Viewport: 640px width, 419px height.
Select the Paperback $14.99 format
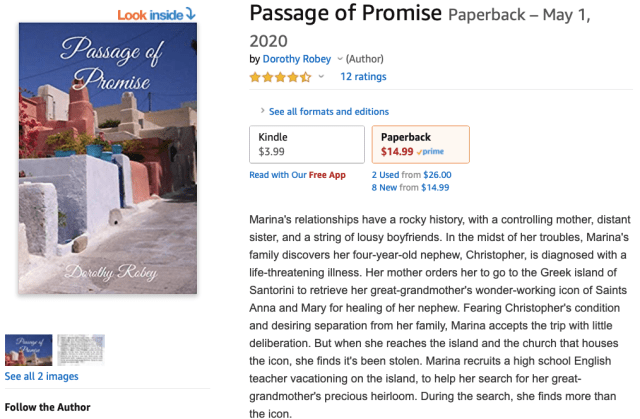[x=420, y=144]
